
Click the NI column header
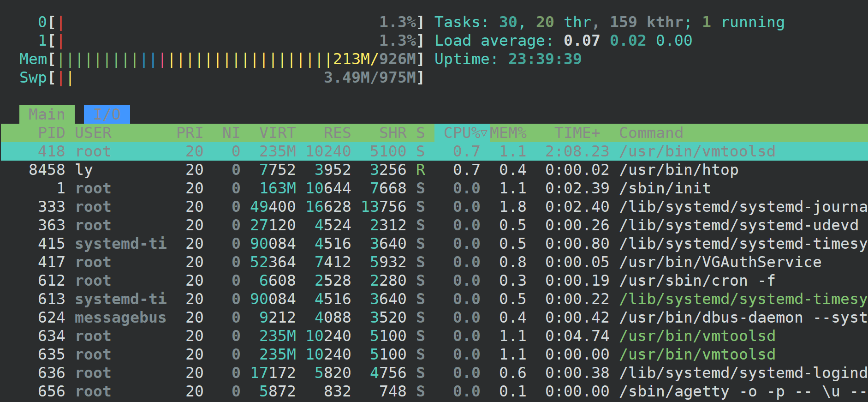[231, 133]
